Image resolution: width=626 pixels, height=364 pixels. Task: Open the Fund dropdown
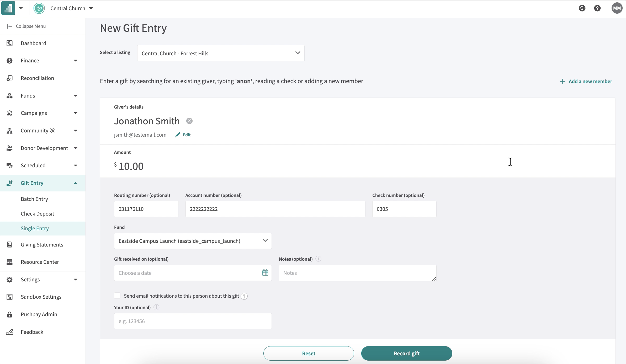(193, 241)
